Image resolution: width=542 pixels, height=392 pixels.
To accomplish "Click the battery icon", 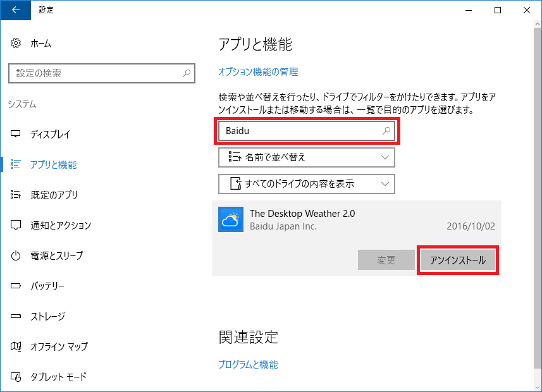I will 16,286.
